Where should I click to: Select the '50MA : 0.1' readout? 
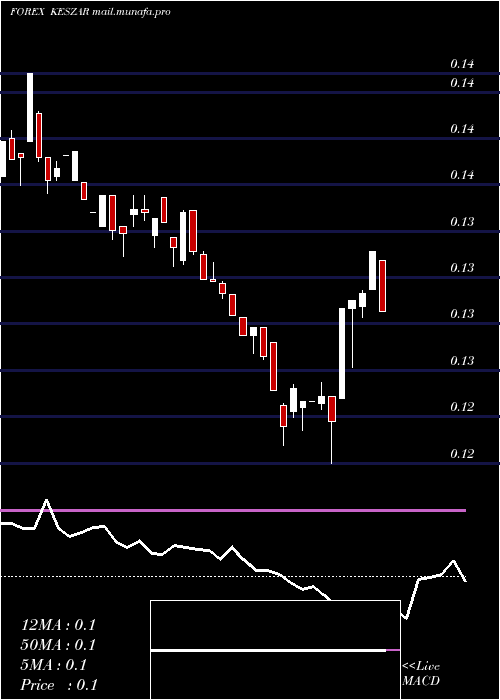tap(58, 645)
